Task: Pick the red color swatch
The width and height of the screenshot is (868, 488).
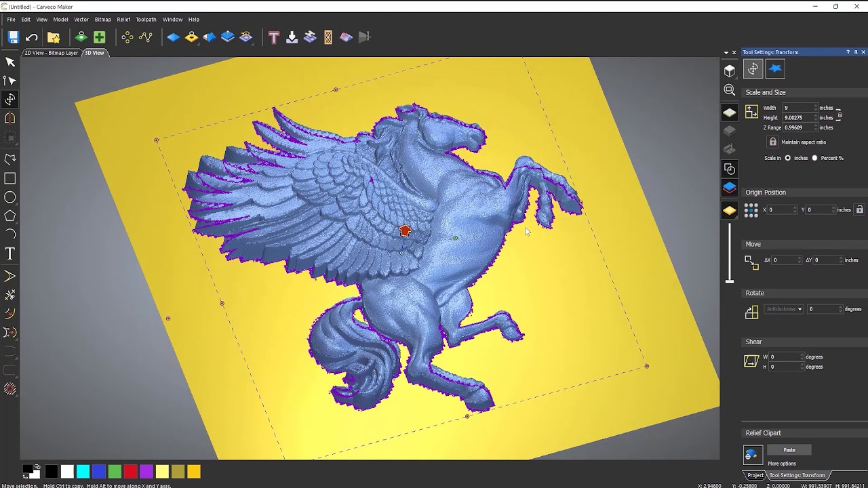Action: 130,471
